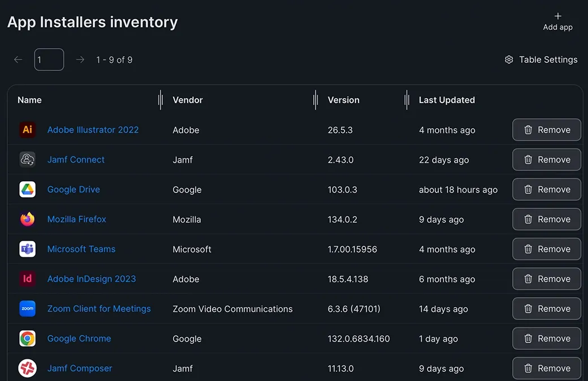Image resolution: width=588 pixels, height=381 pixels.
Task: Click vendor Zoom Video Communications cell
Action: pos(232,309)
